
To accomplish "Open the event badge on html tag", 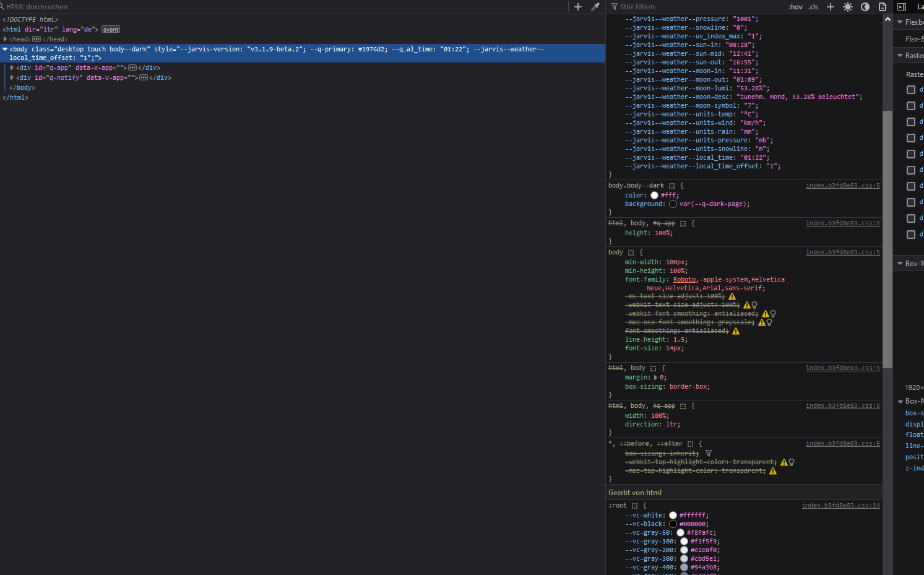I will click(x=111, y=30).
